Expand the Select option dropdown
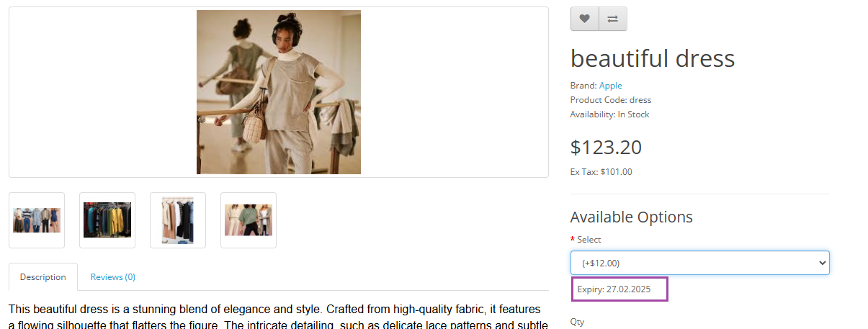The width and height of the screenshot is (868, 329). [x=699, y=263]
